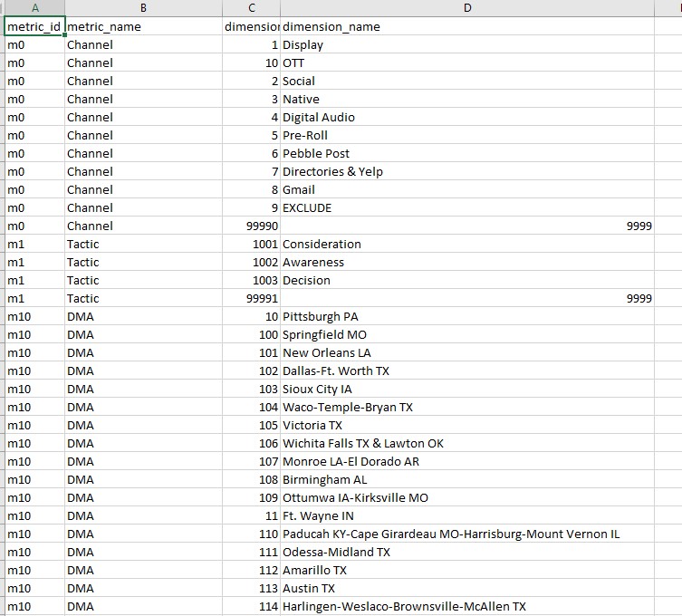Click the dimension id 1003 cell
Viewport: 682px width, 616px height.
tap(252, 281)
